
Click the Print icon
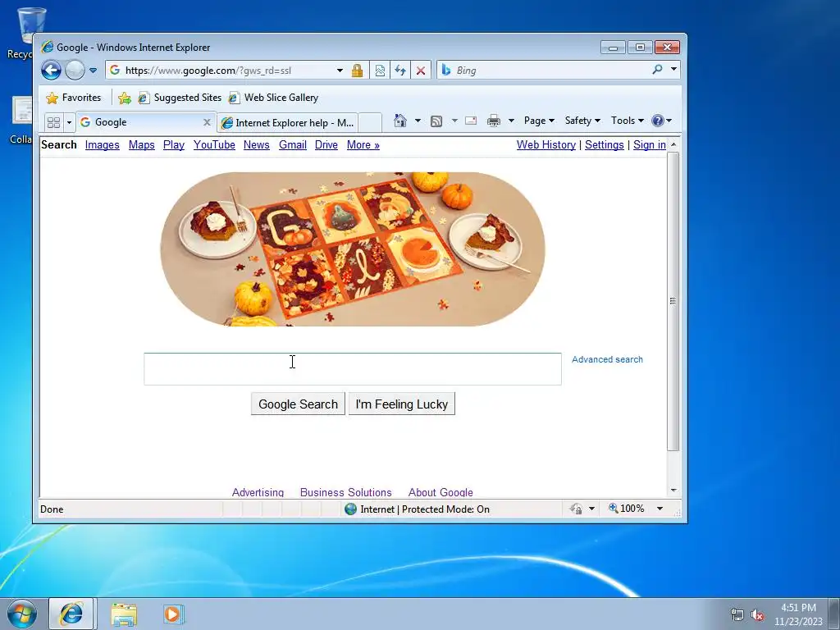(x=493, y=121)
